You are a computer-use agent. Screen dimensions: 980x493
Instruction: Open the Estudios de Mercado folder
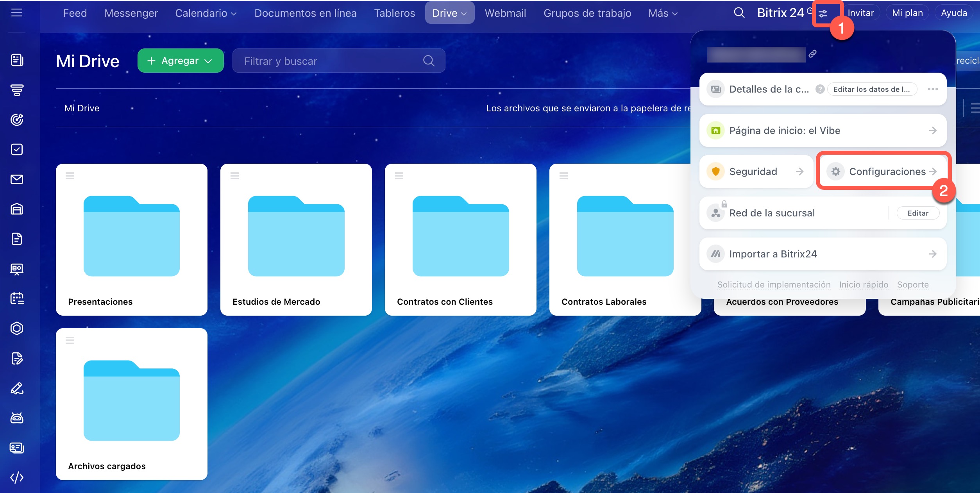point(296,239)
